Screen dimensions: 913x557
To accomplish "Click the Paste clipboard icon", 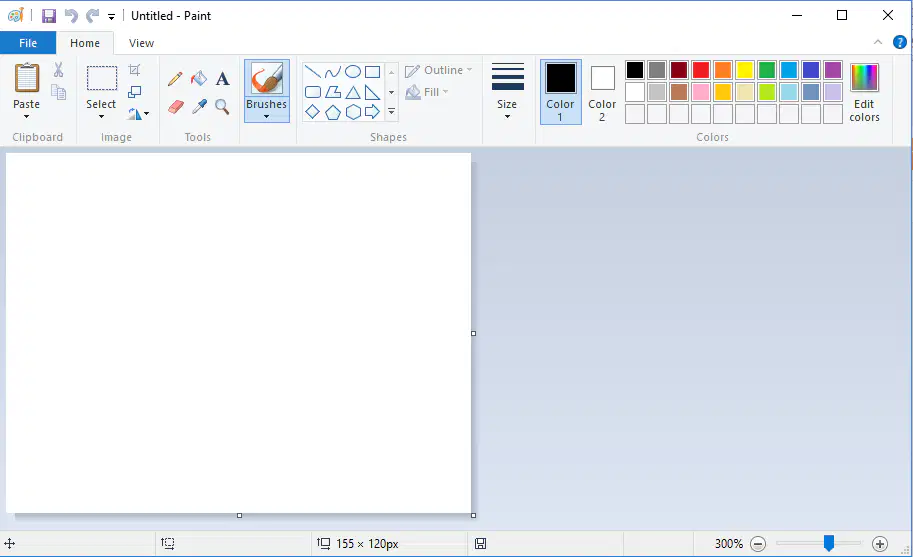I will (27, 77).
